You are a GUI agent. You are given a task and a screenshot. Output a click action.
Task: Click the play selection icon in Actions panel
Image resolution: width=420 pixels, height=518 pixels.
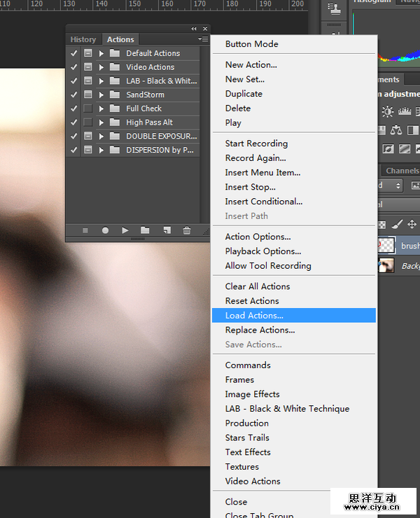(125, 230)
